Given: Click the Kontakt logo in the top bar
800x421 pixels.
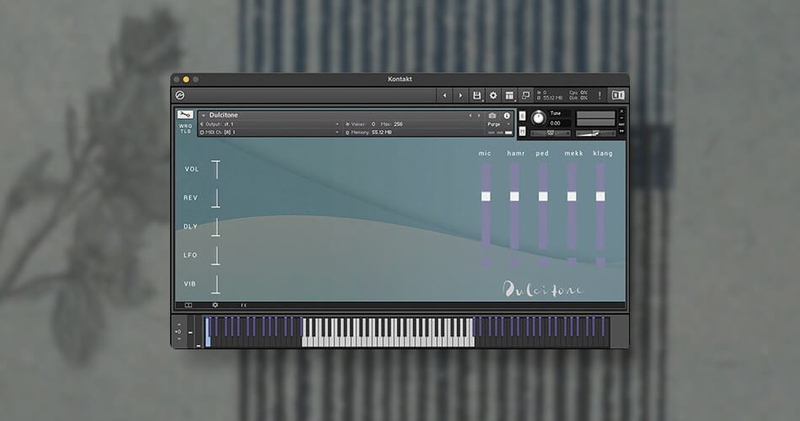Looking at the screenshot, I should click(180, 95).
